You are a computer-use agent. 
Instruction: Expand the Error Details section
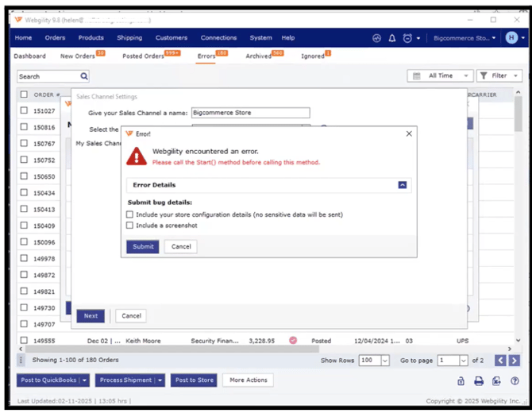point(403,185)
